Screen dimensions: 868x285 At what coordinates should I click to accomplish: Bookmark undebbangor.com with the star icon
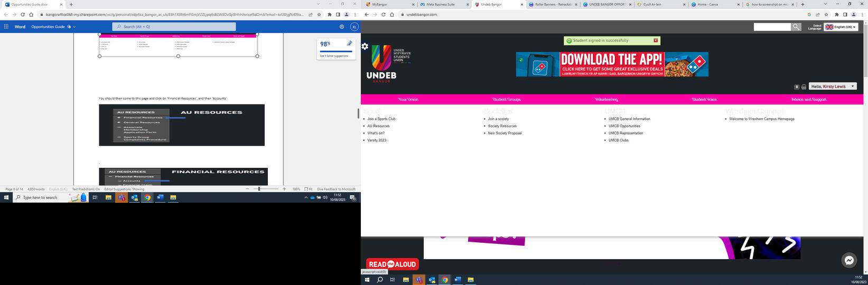pos(825,14)
